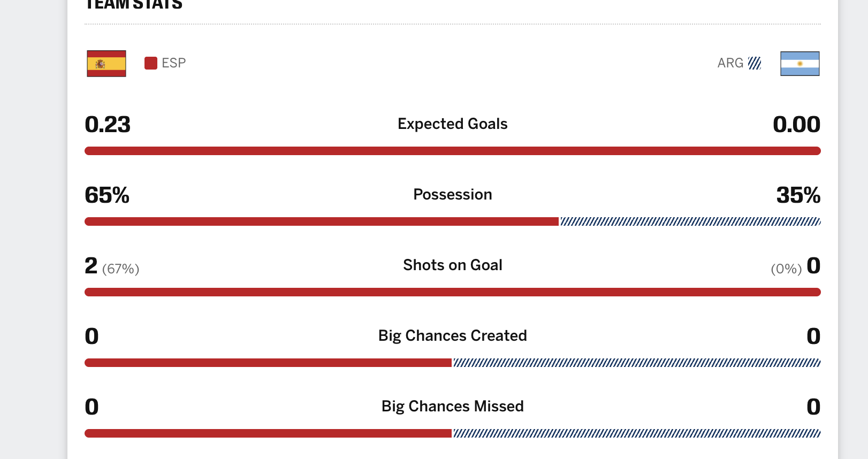Click red half of Big Chances Missed bar
Viewport: 868px width, 459px height.
click(x=268, y=433)
